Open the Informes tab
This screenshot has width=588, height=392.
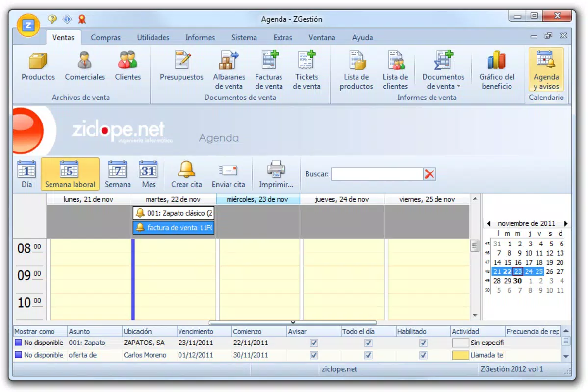click(x=200, y=37)
